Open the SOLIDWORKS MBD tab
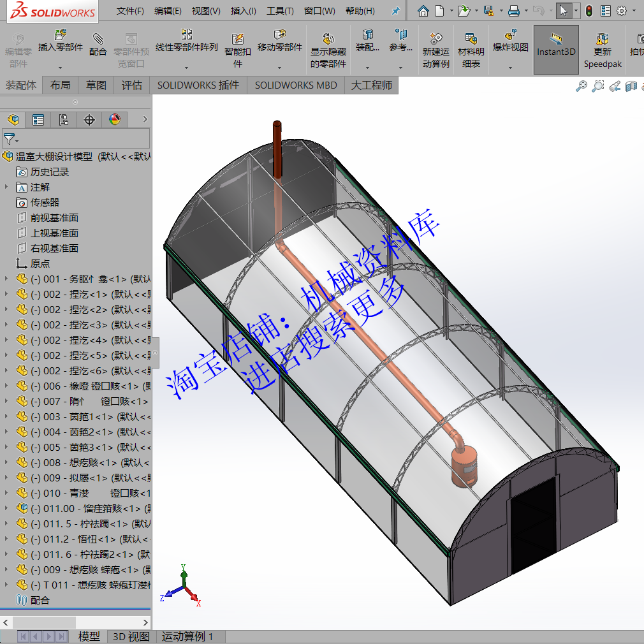Viewport: 644px width, 644px height. point(296,85)
